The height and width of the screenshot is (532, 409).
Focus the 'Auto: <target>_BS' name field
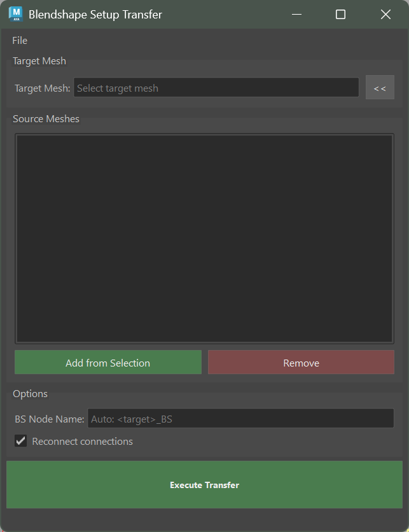point(240,419)
